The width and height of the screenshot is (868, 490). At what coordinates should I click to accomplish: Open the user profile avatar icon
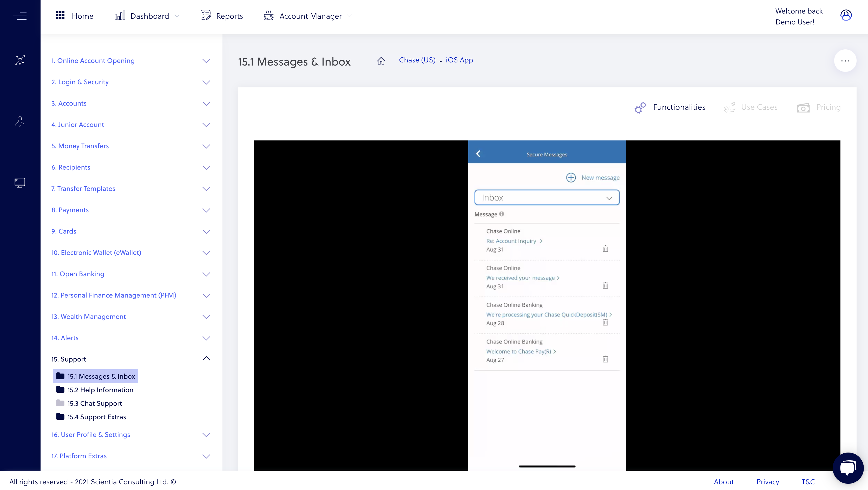pos(846,16)
